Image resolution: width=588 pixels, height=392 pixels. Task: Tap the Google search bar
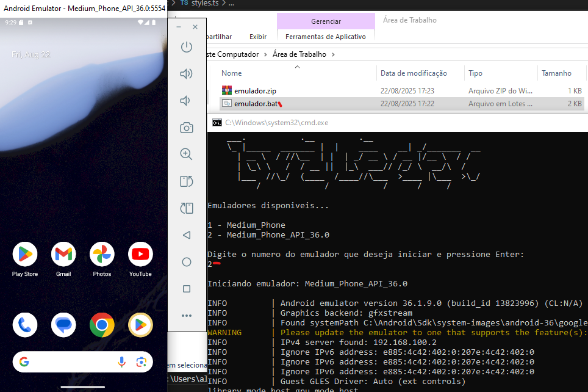[x=67, y=362]
